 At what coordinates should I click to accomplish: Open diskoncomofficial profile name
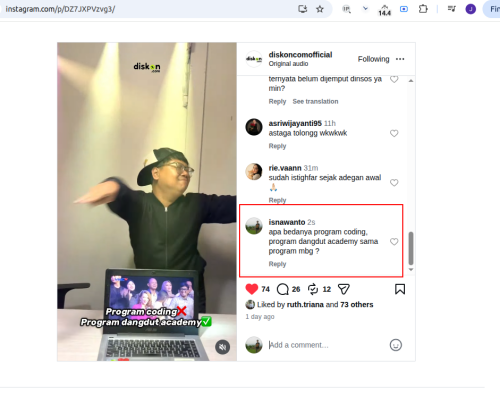pyautogui.click(x=300, y=55)
